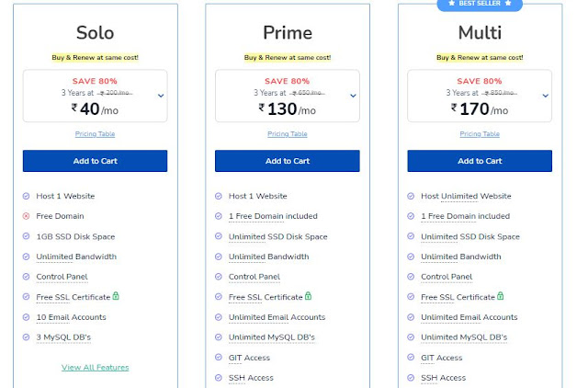The image size is (588, 388).
Task: Expand the Solo plan pricing duration dropdown
Action: 161,96
